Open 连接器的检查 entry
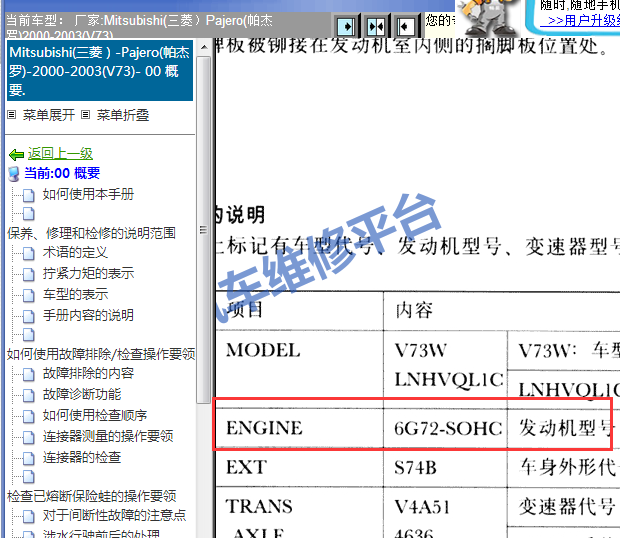 [82, 457]
